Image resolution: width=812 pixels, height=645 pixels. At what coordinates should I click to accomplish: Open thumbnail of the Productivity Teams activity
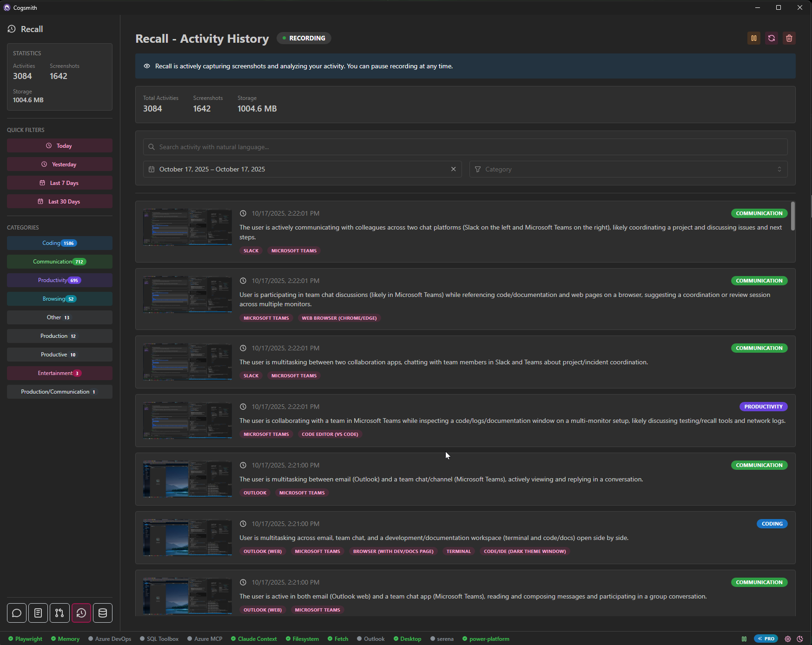(187, 420)
